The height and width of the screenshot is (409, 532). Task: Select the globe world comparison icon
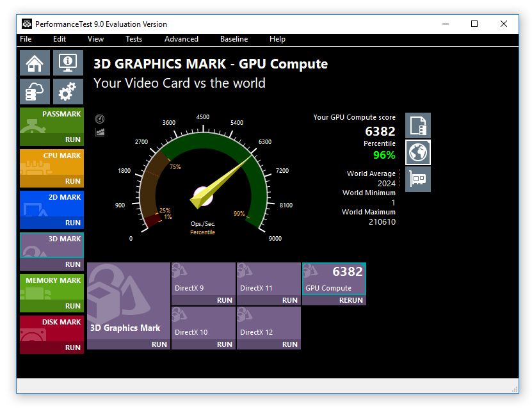[x=418, y=152]
